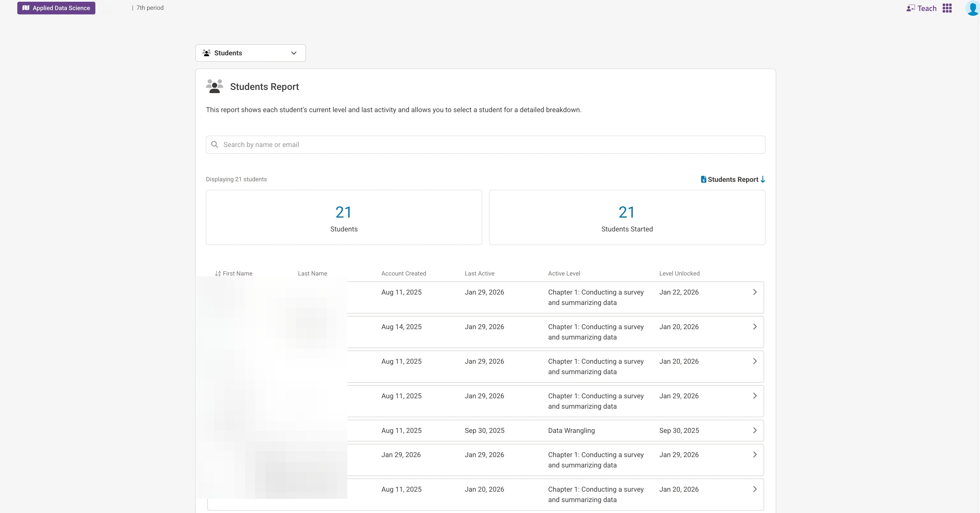This screenshot has width=980, height=513.
Task: Click the Applied Data Science course button
Action: tap(61, 8)
